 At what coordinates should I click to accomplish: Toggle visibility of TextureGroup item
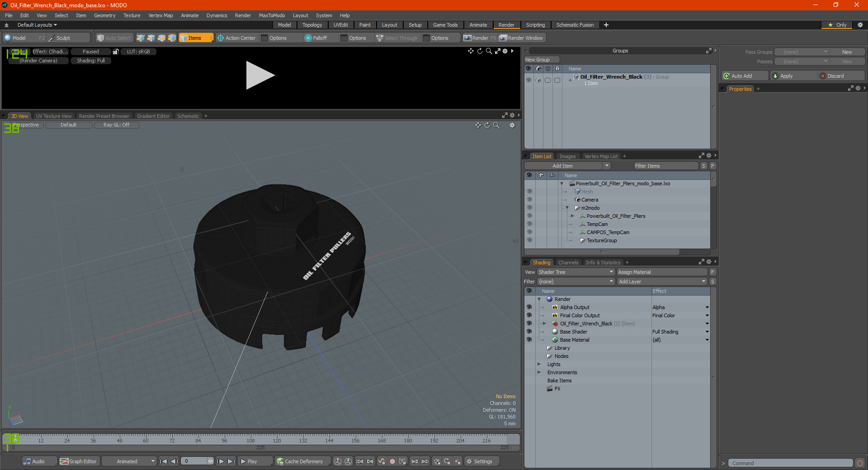pos(529,240)
